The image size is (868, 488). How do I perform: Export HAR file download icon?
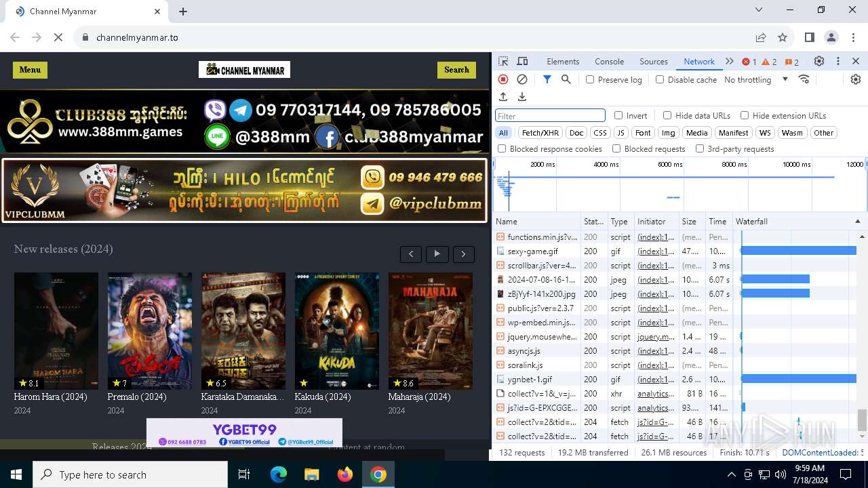(x=522, y=97)
